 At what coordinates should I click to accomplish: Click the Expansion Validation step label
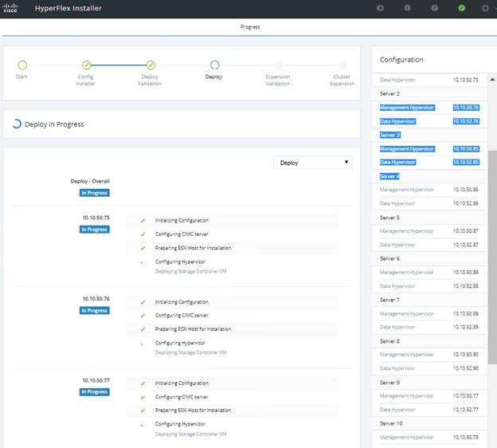click(x=278, y=80)
